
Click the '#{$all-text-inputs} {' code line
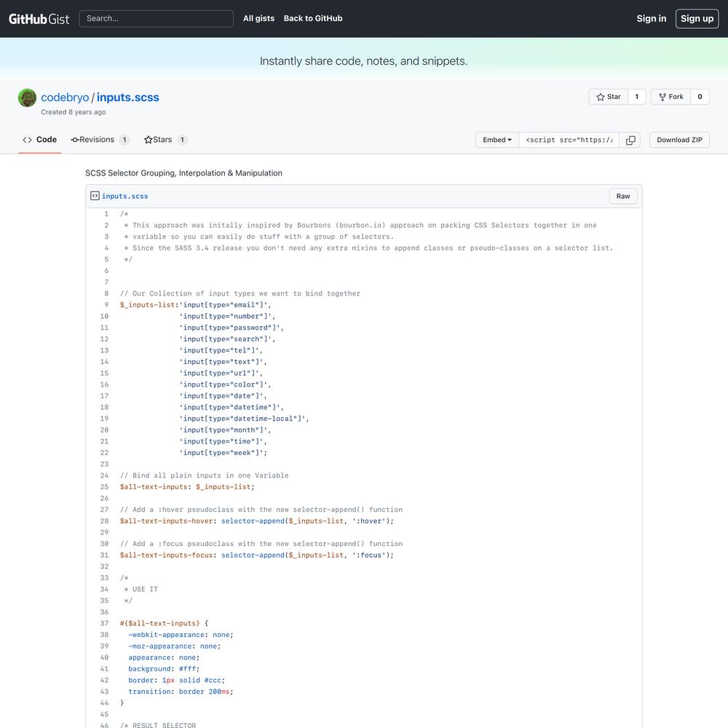165,624
